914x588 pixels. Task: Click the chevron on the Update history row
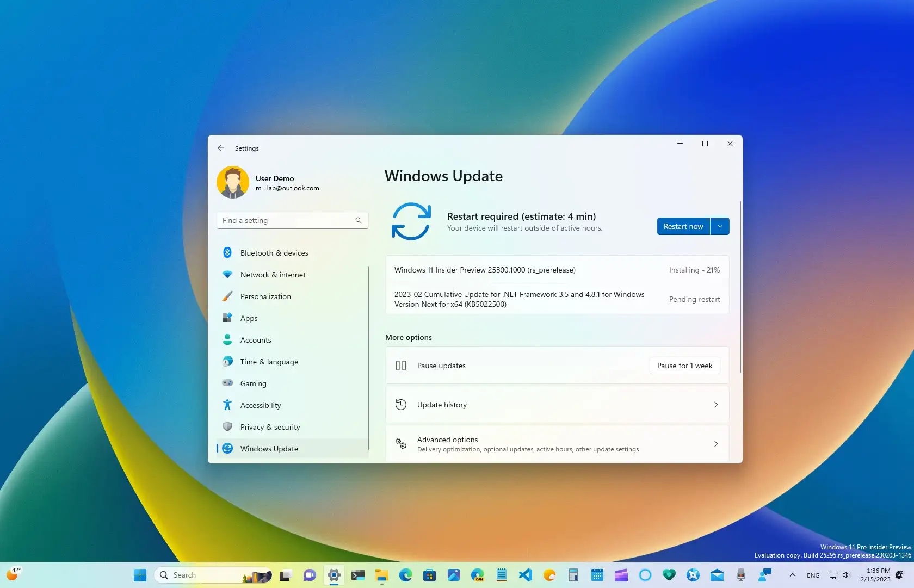[716, 405]
